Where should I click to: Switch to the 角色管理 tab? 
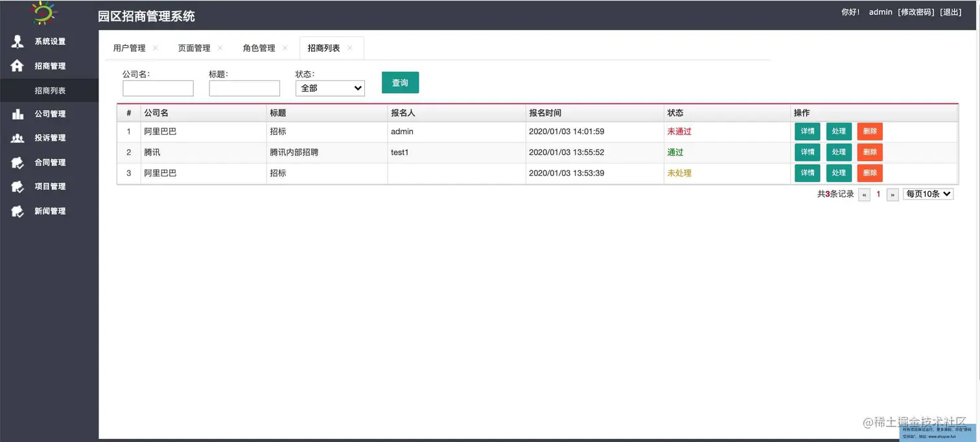259,48
